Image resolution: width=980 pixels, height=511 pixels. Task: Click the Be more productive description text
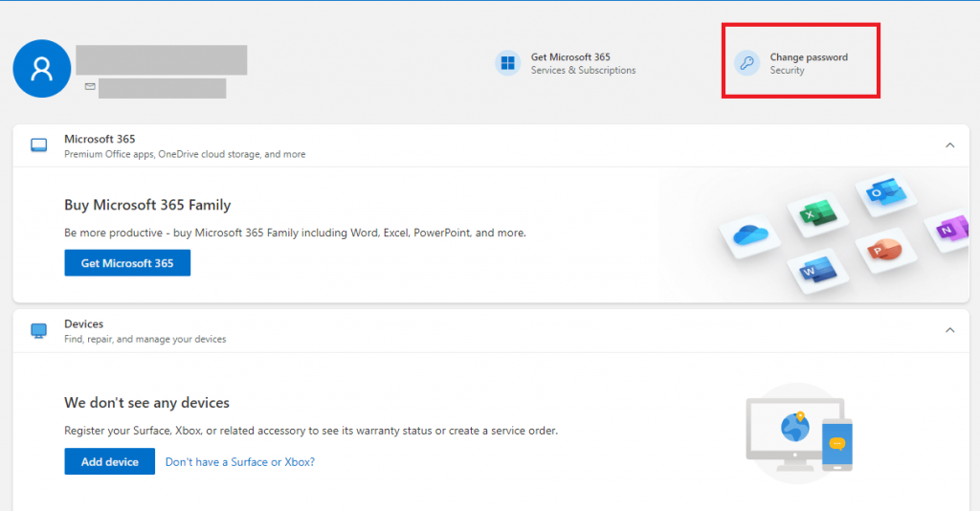click(x=295, y=233)
